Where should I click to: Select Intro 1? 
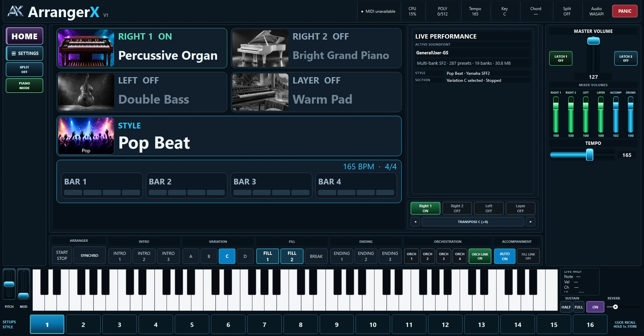tap(120, 256)
